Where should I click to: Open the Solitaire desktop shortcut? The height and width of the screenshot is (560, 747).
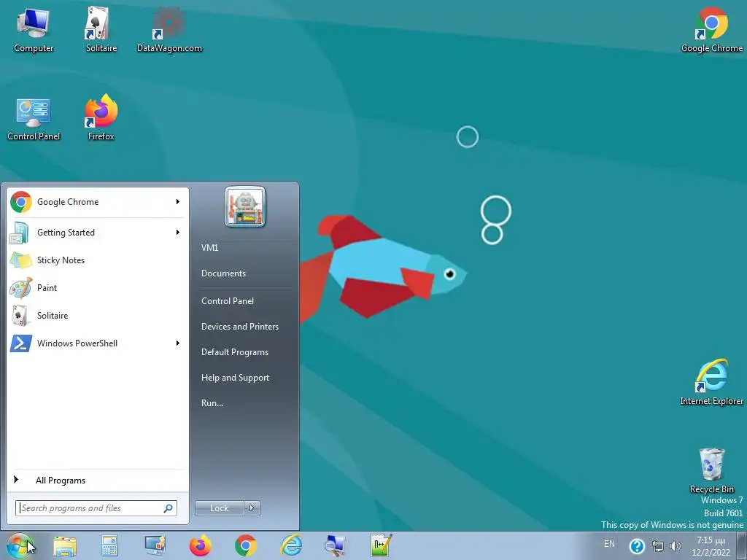[x=101, y=29]
